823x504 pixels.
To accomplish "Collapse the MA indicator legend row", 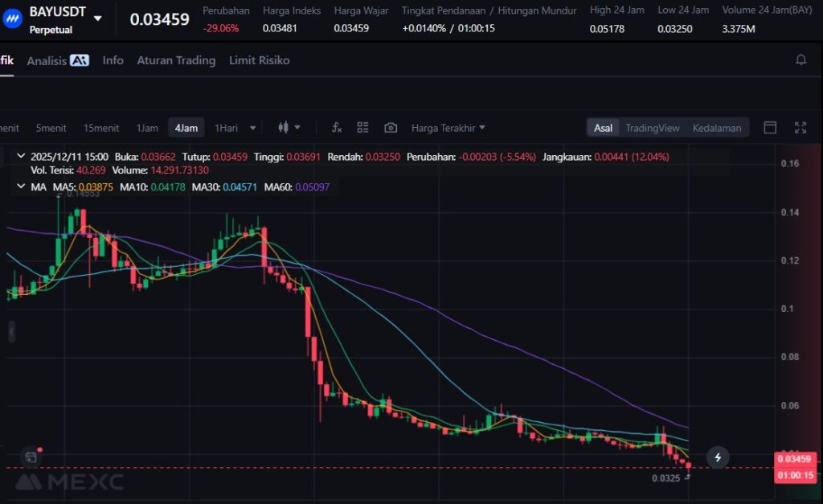I will [21, 186].
